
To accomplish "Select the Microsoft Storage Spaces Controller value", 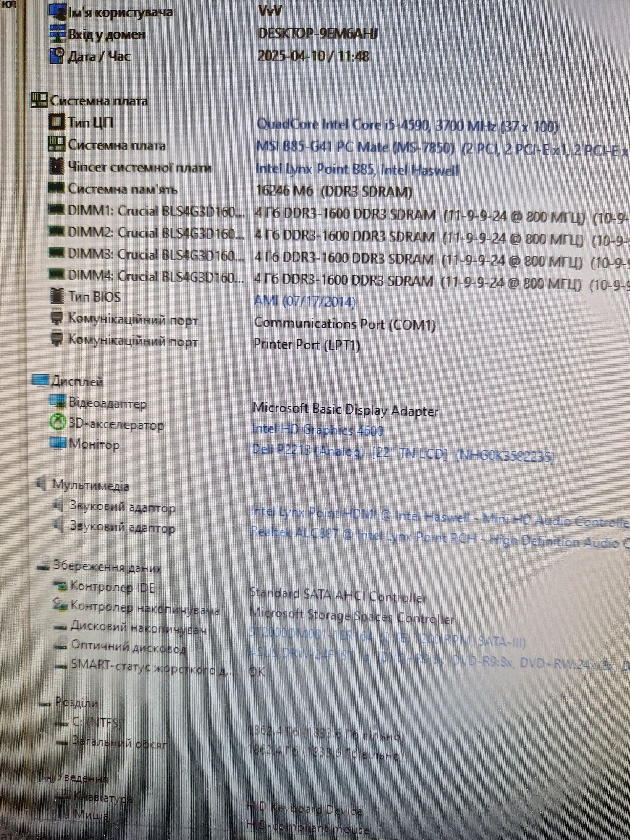I will point(352,616).
